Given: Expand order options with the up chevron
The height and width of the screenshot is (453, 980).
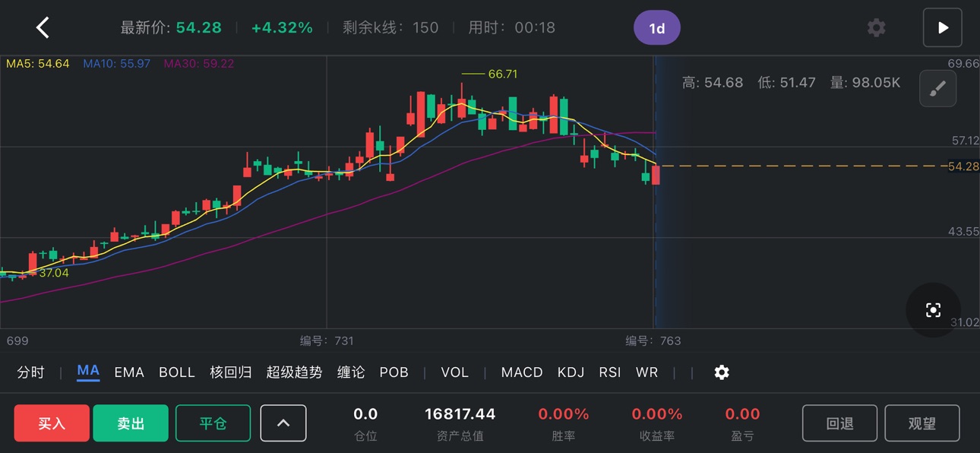Looking at the screenshot, I should click(x=283, y=423).
